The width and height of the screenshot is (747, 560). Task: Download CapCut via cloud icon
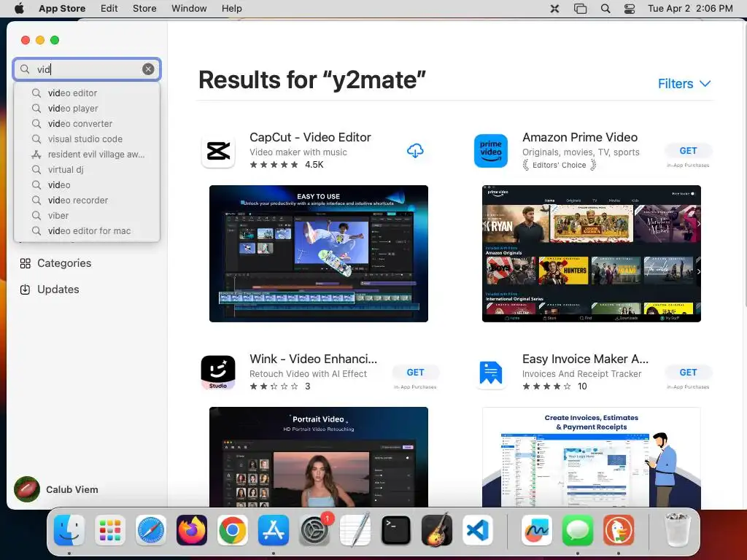[415, 151]
